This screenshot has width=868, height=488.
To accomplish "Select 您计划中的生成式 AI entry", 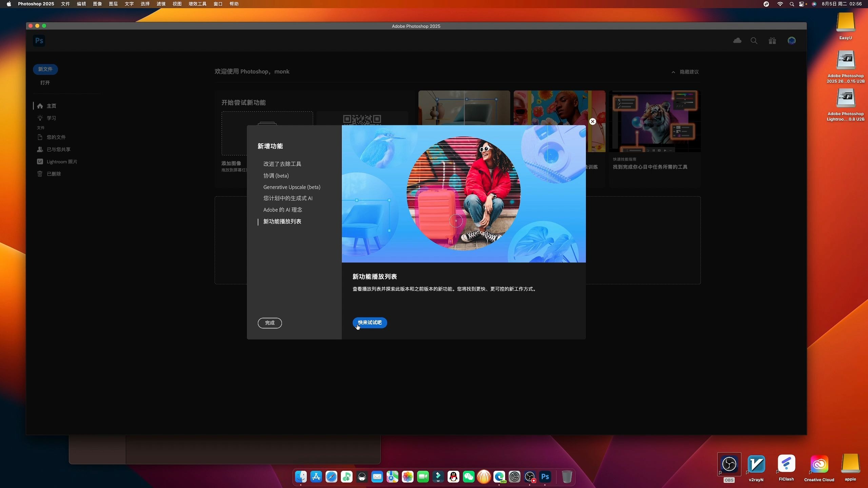I will coord(288,198).
